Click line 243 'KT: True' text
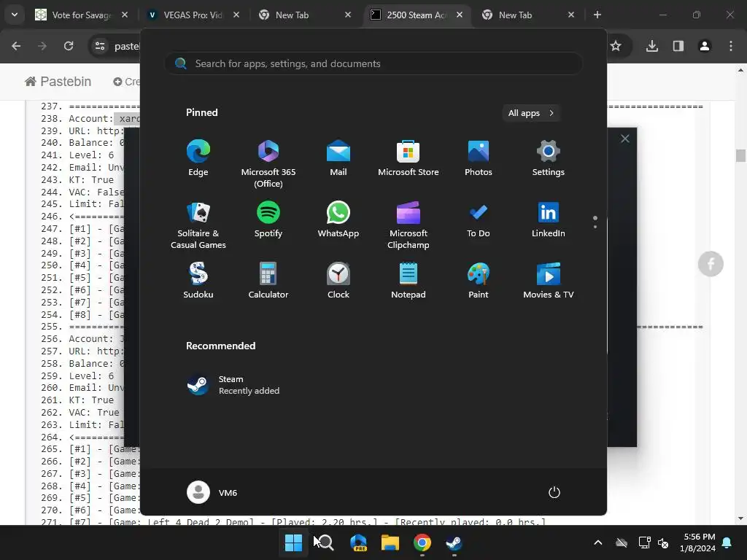The width and height of the screenshot is (747, 560). click(x=91, y=179)
